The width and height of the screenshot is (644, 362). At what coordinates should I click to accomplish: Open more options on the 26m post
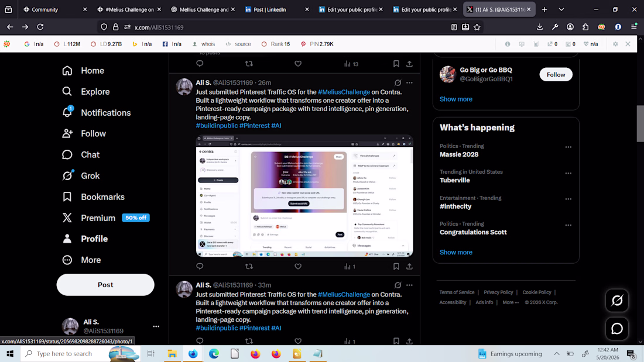click(409, 82)
